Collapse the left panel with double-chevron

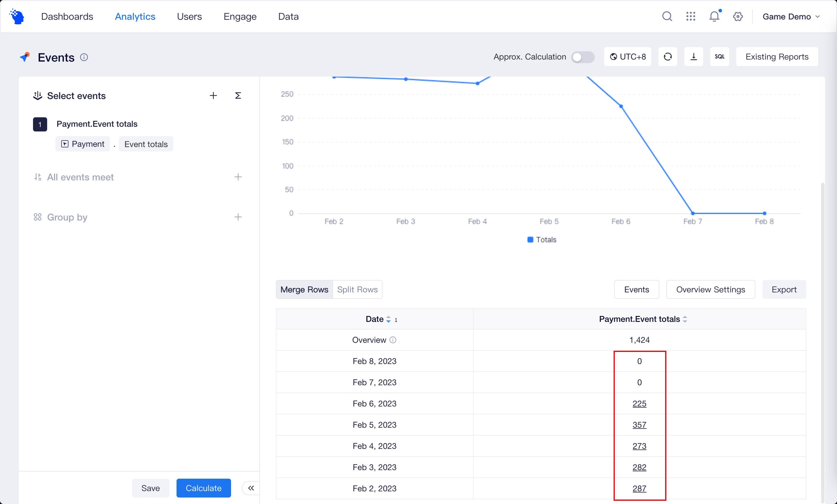click(x=251, y=488)
